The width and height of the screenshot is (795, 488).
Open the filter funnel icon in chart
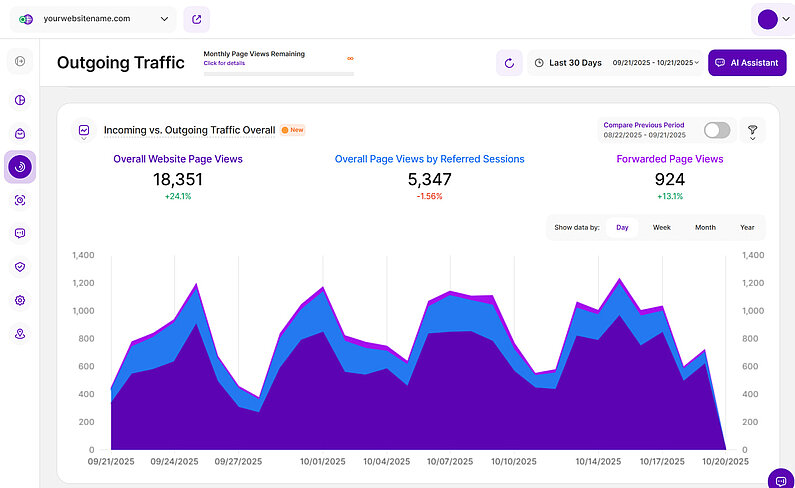click(752, 130)
